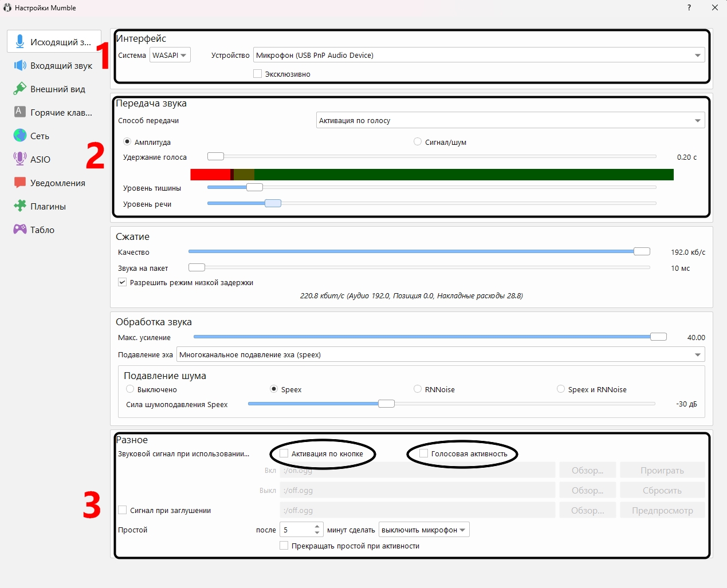This screenshot has width=727, height=588.
Task: Click the Выкл :/off.ogg path field
Action: (418, 490)
